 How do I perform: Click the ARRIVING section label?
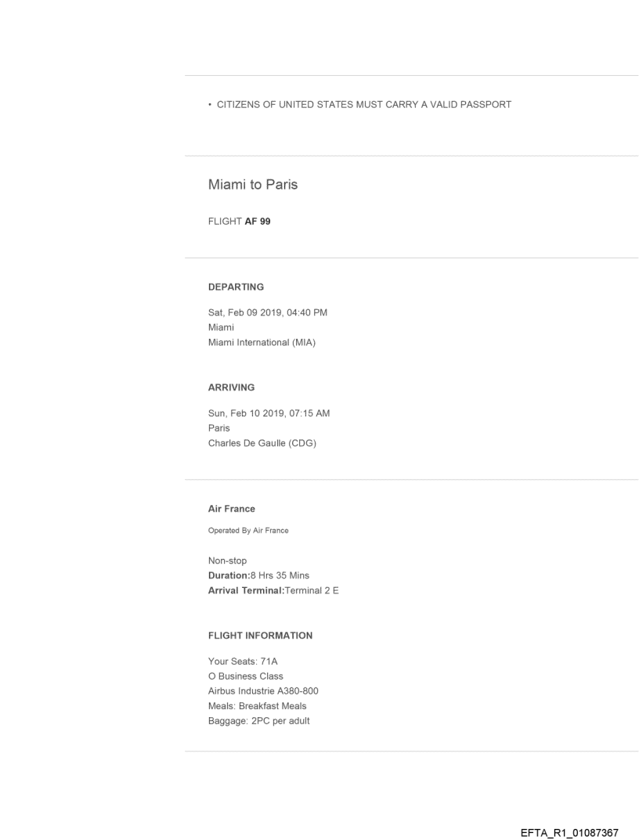coord(232,387)
